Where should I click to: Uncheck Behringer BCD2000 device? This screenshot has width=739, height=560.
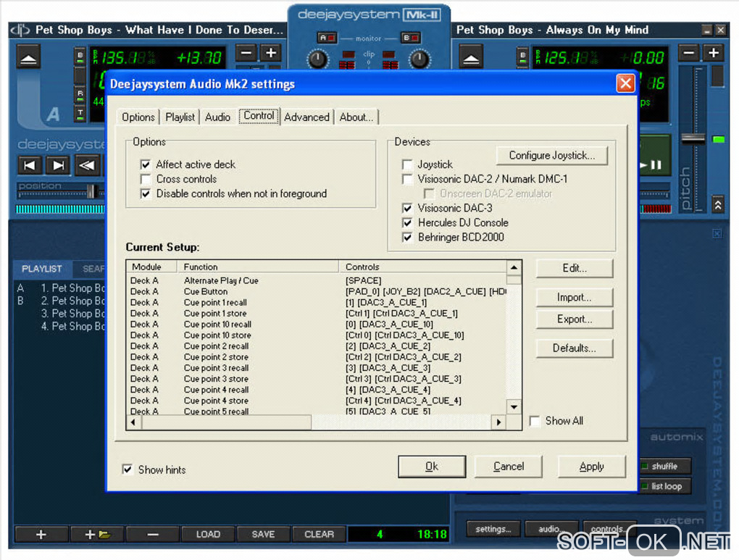click(x=407, y=237)
